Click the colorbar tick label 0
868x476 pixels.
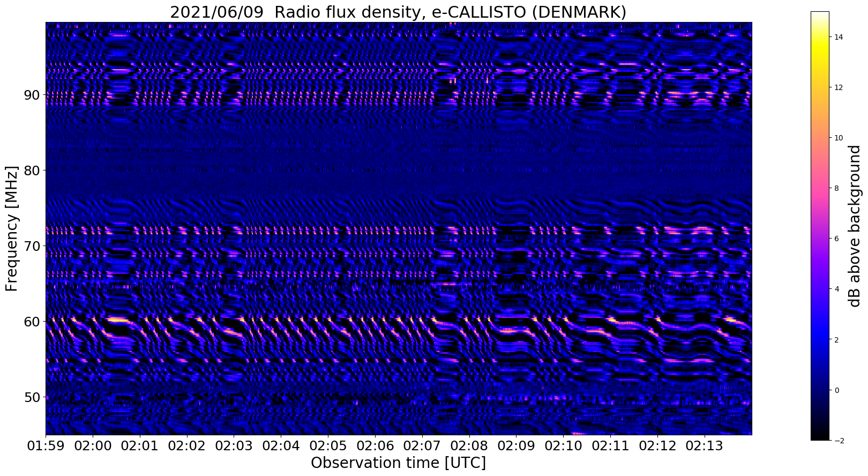click(x=836, y=390)
